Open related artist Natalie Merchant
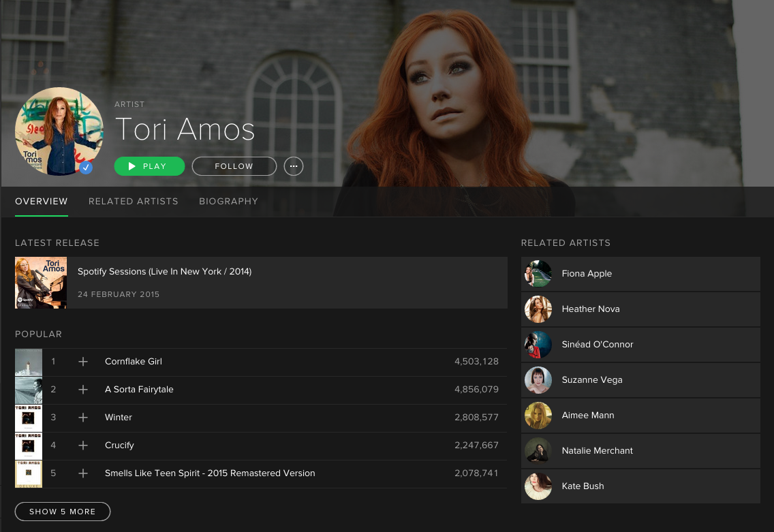 (640, 451)
